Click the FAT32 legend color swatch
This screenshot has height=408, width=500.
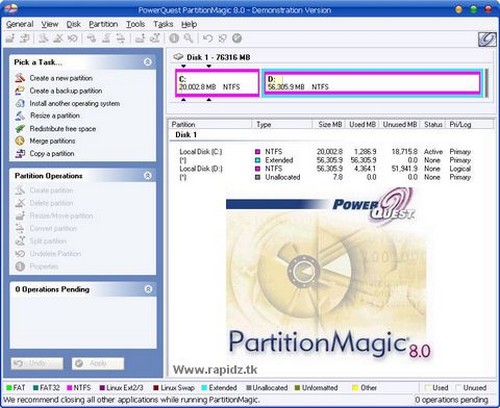pyautogui.click(x=36, y=388)
